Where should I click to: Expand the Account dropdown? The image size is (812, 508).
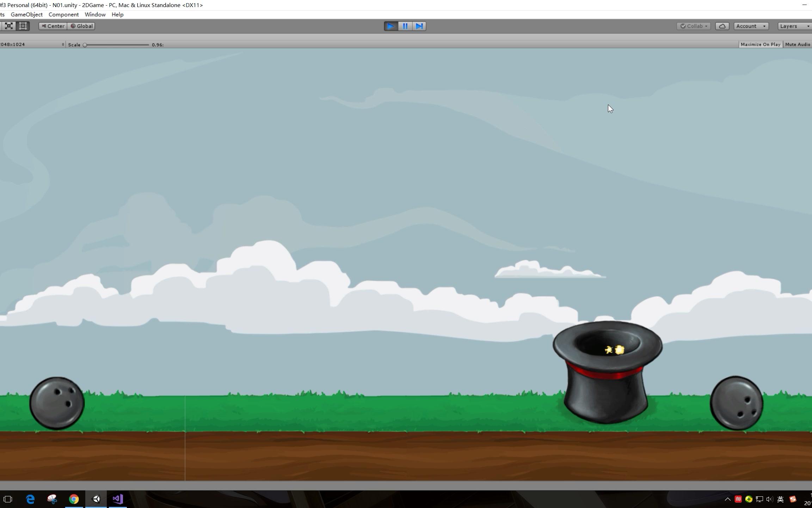751,26
